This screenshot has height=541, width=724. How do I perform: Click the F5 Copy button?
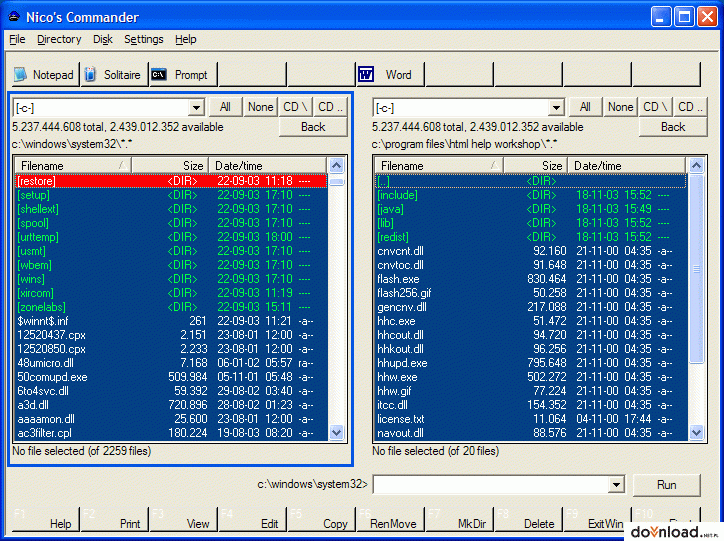[x=321, y=519]
